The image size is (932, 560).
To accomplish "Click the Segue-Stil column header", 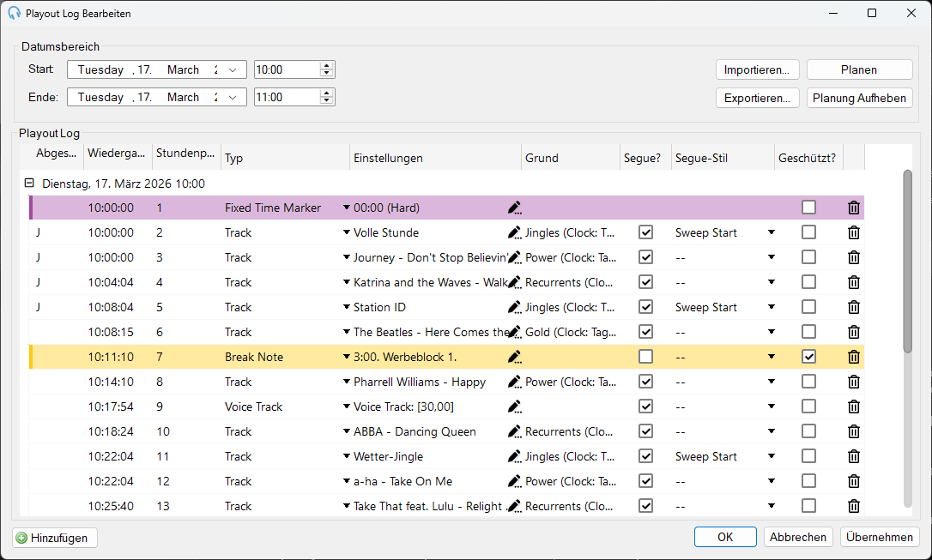I will [723, 158].
